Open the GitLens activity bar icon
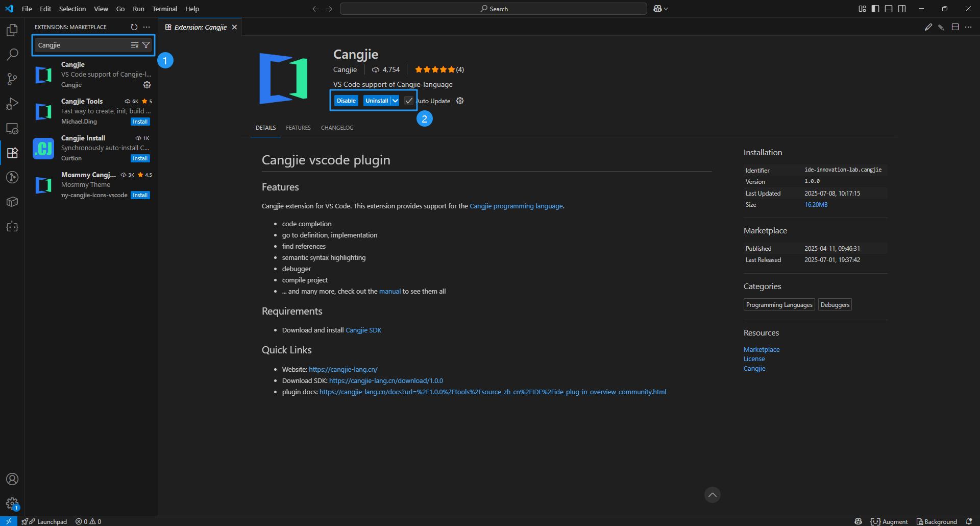This screenshot has height=526, width=980. 12,177
